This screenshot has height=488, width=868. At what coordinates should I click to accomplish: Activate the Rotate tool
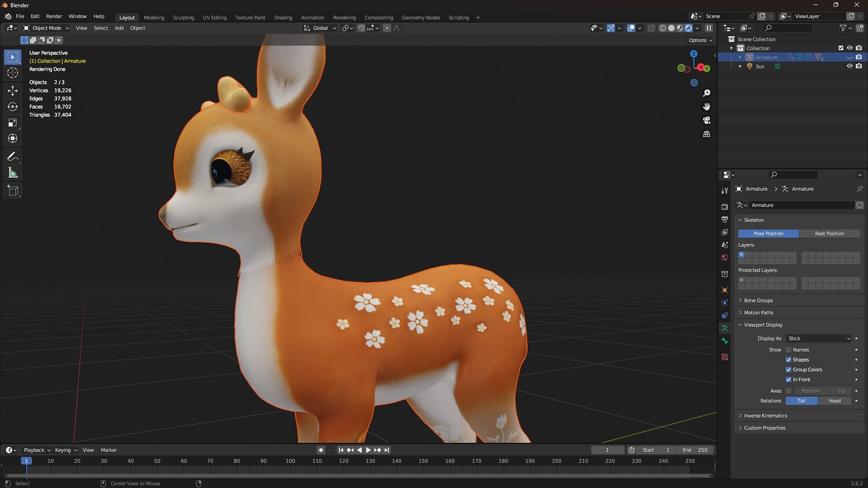point(13,106)
